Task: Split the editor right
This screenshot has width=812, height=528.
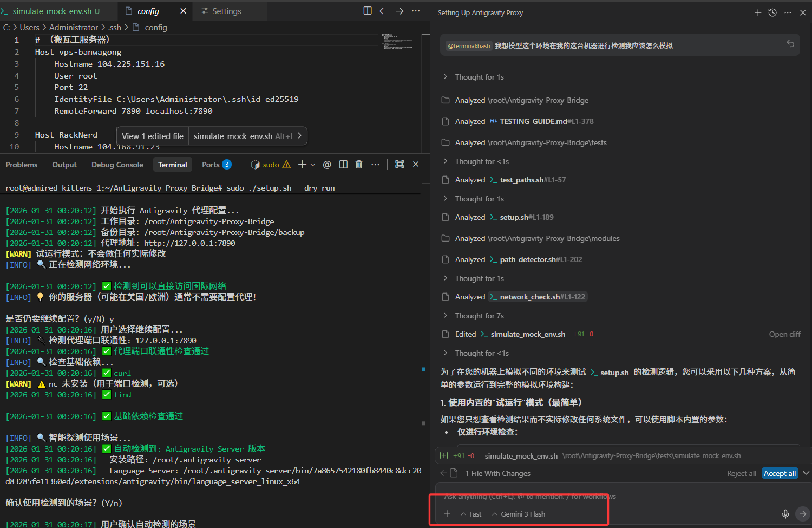Action: (368, 11)
